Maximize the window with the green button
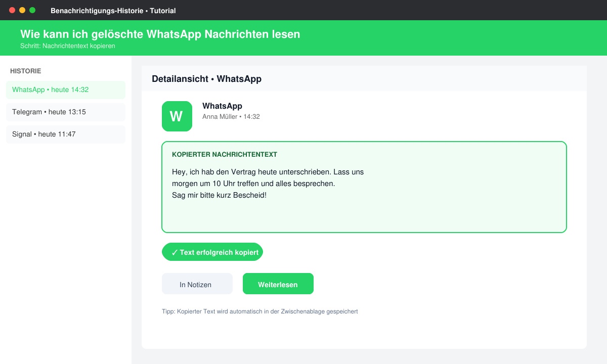The height and width of the screenshot is (364, 607). [32, 10]
